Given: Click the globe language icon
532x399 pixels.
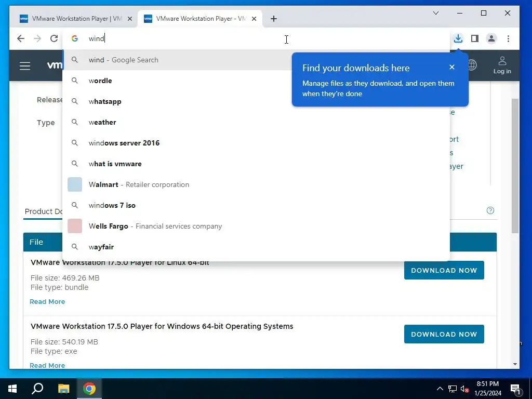Looking at the screenshot, I should click(x=472, y=65).
